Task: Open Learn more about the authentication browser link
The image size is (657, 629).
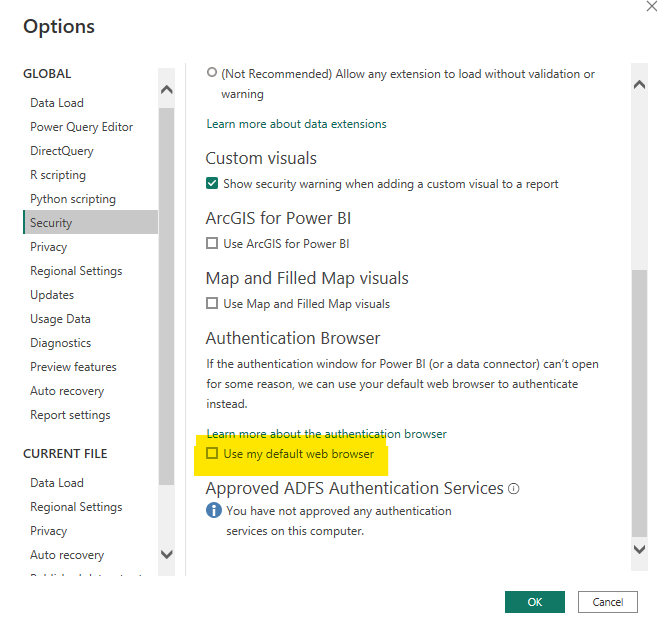Action: tap(326, 434)
